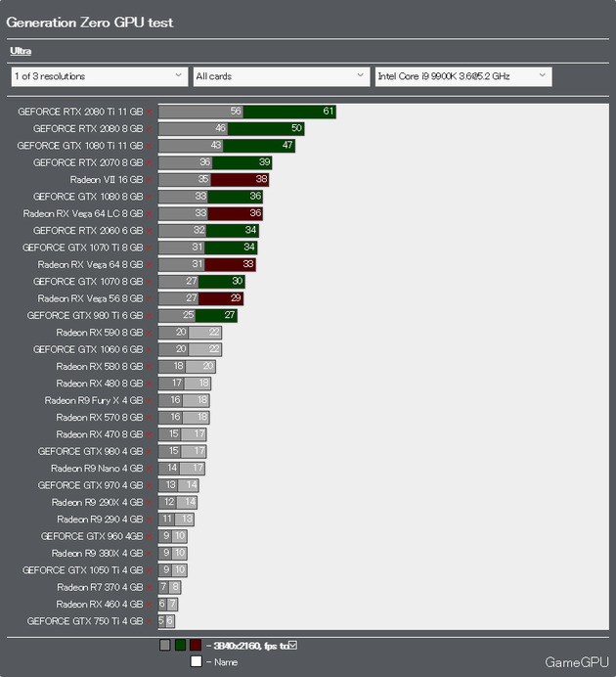616x677 pixels.
Task: Remove Radeon RX 480 8 GB row
Action: point(149,384)
